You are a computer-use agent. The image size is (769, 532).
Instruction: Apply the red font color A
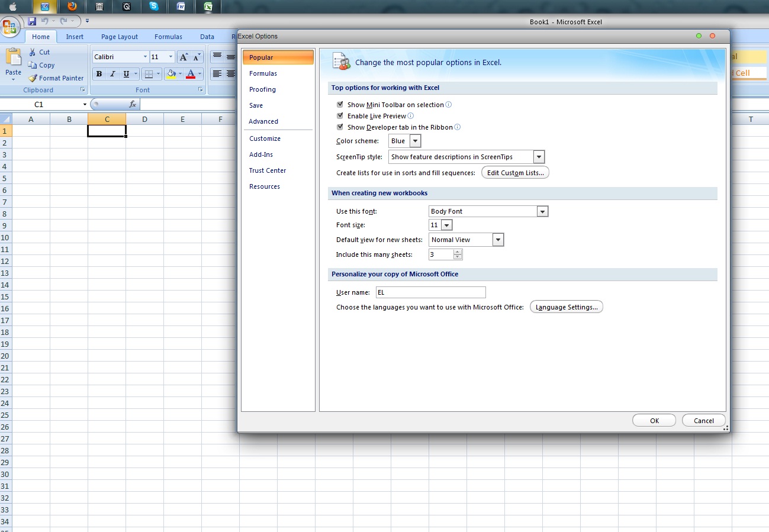click(x=191, y=74)
